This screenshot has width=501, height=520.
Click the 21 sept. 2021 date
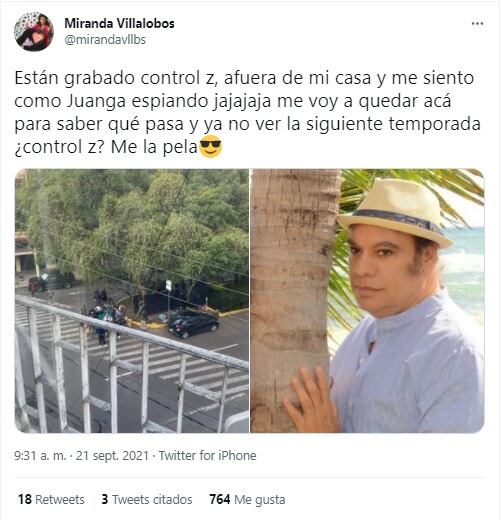coord(112,455)
